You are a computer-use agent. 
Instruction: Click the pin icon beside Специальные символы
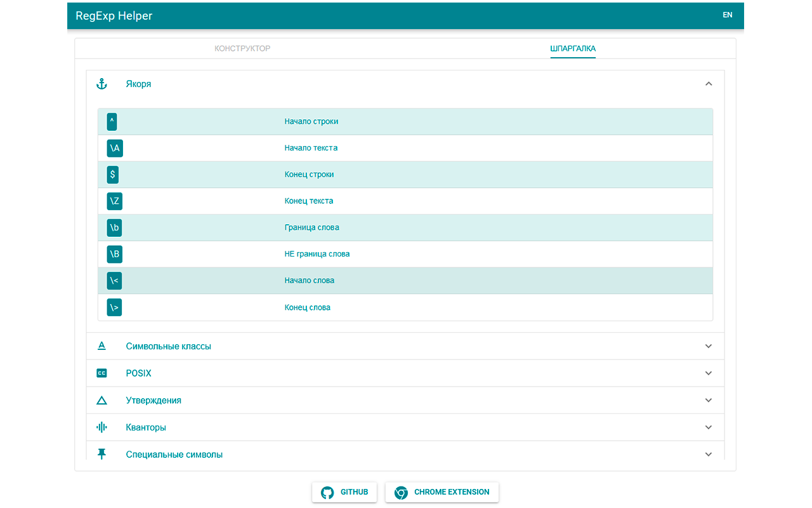pos(101,453)
